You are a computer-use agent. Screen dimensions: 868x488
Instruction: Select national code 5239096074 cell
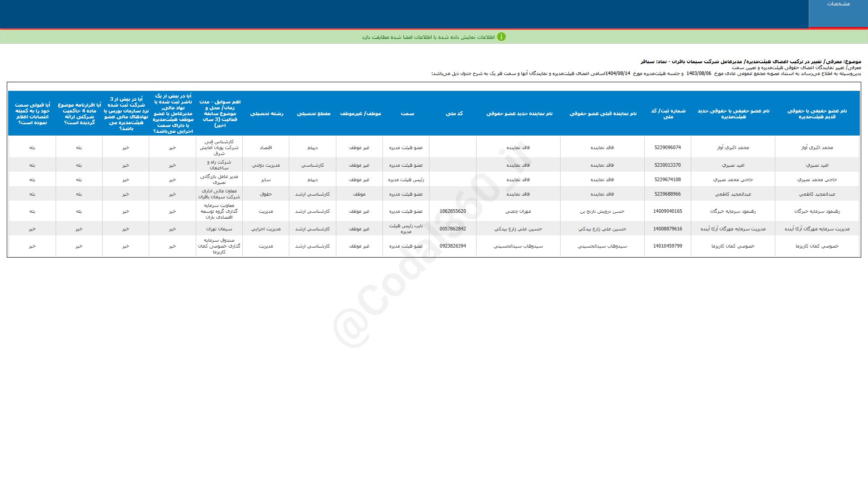667,147
